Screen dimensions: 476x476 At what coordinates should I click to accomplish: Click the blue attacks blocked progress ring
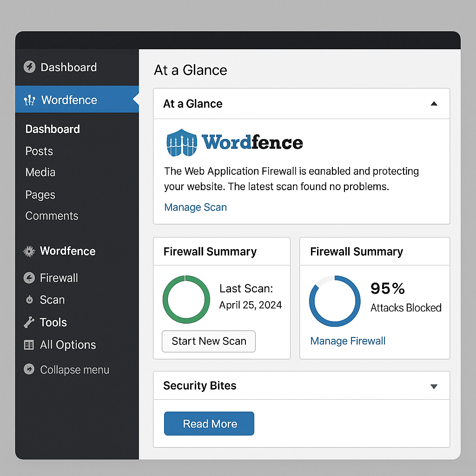335,301
